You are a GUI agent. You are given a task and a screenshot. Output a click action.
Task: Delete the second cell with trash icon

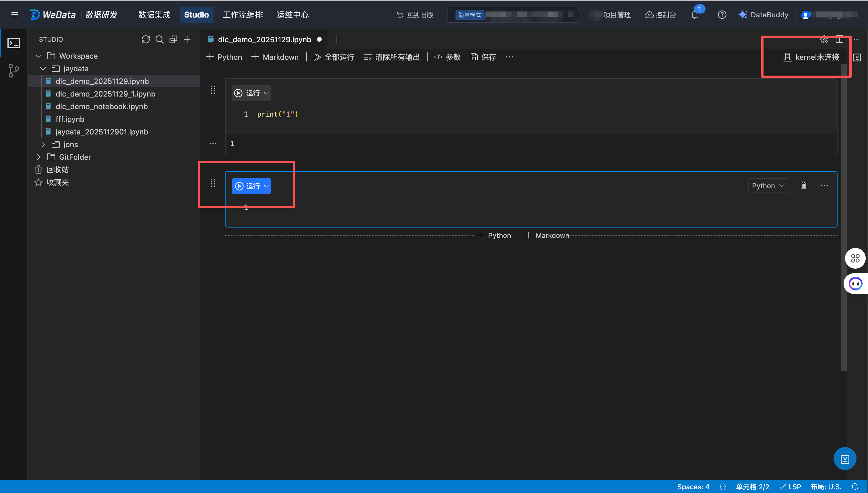coord(803,186)
